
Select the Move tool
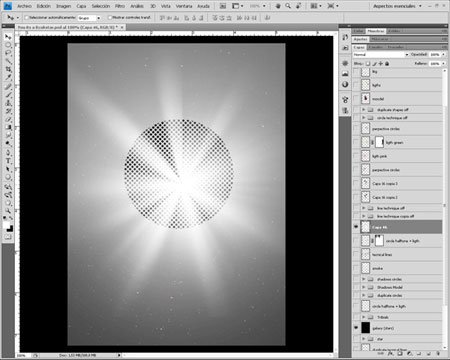pyautogui.click(x=8, y=37)
